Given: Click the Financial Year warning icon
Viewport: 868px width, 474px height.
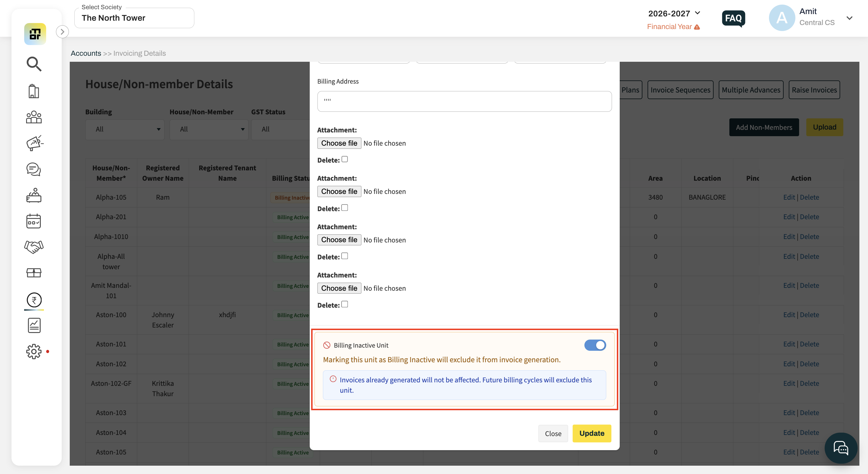Looking at the screenshot, I should point(697,27).
